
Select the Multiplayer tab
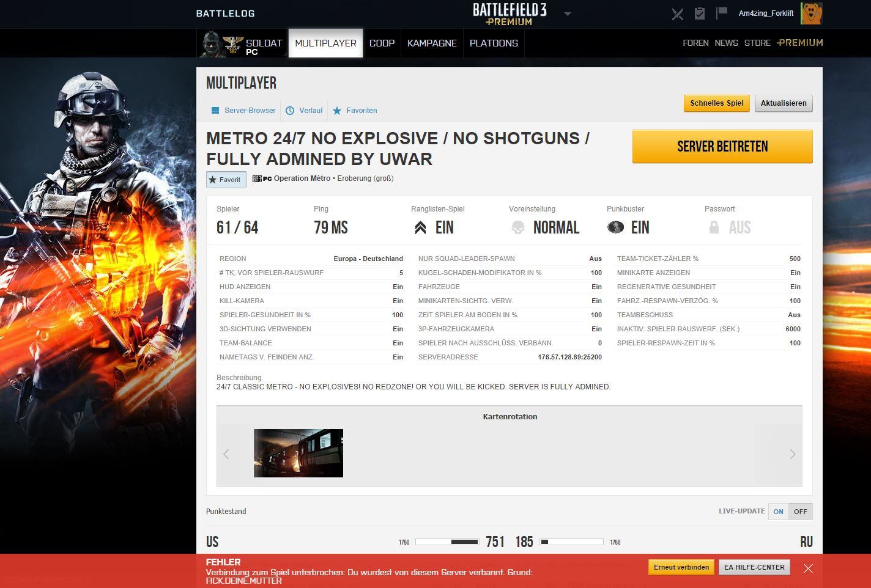pyautogui.click(x=325, y=43)
